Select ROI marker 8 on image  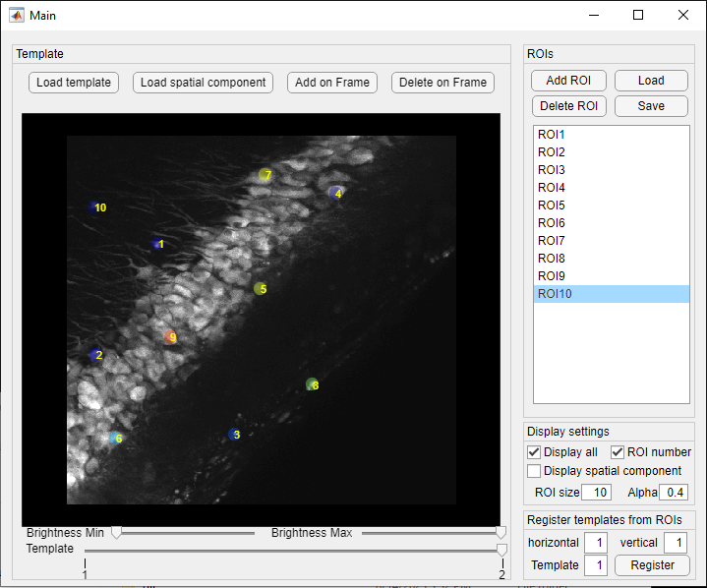312,384
